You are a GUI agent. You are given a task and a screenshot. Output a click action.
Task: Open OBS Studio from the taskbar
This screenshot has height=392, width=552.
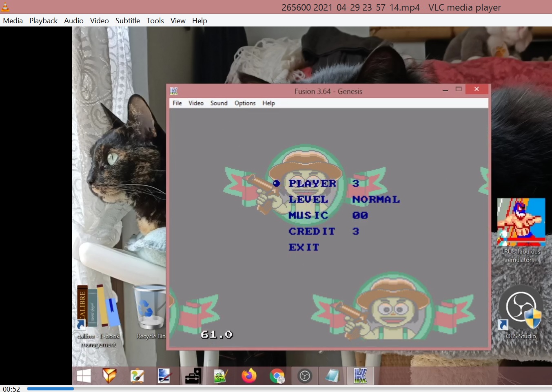305,376
